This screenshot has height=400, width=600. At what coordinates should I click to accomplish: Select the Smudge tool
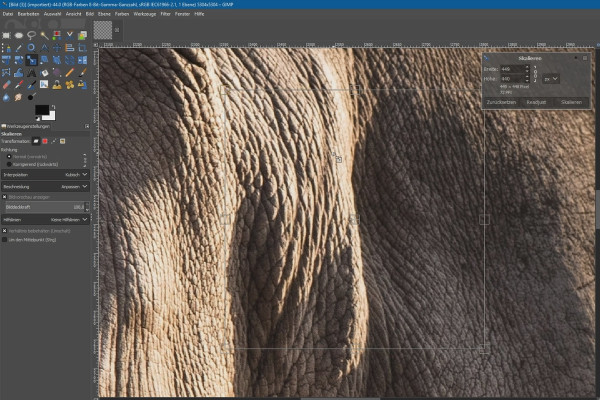coord(18,97)
